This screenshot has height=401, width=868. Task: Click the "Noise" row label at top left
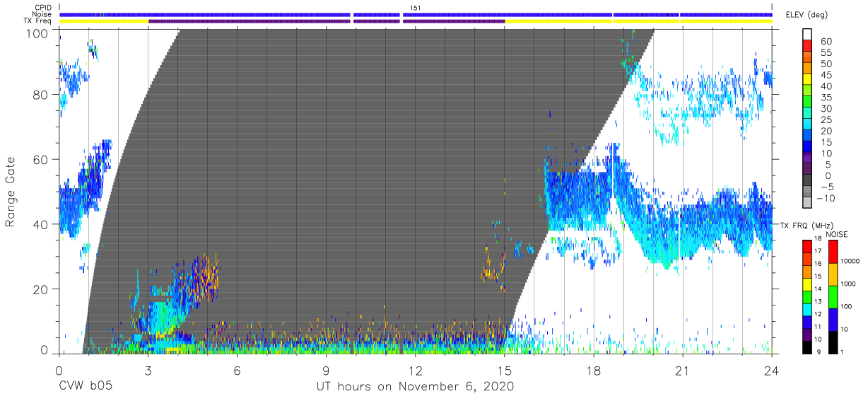(43, 14)
